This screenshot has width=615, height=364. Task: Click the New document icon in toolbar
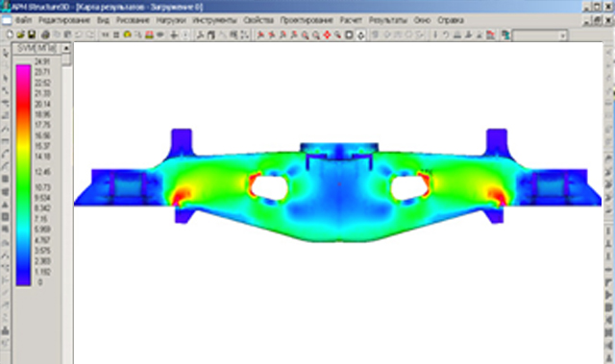coord(10,35)
